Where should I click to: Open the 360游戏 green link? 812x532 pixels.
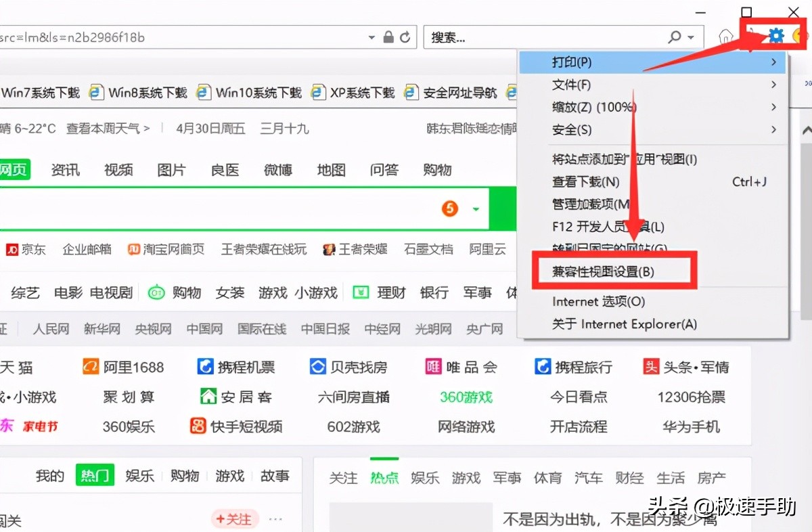466,397
